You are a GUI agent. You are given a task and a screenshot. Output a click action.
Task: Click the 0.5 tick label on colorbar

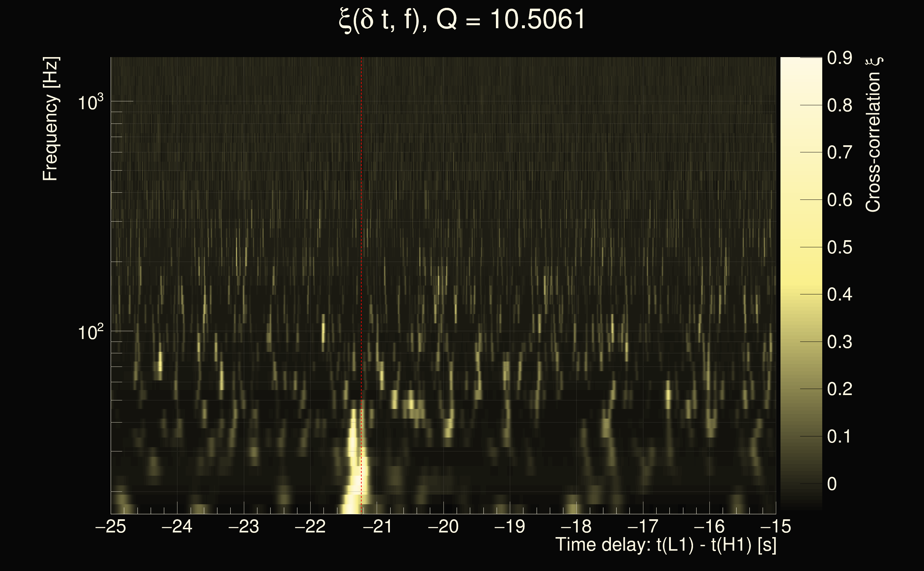[839, 247]
